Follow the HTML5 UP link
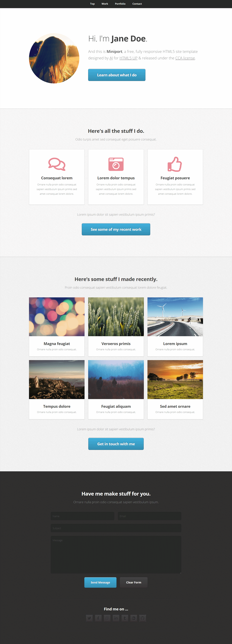 click(128, 58)
